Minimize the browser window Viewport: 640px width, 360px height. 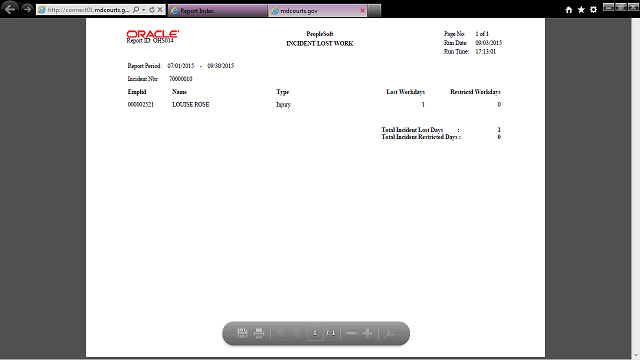(608, 7)
